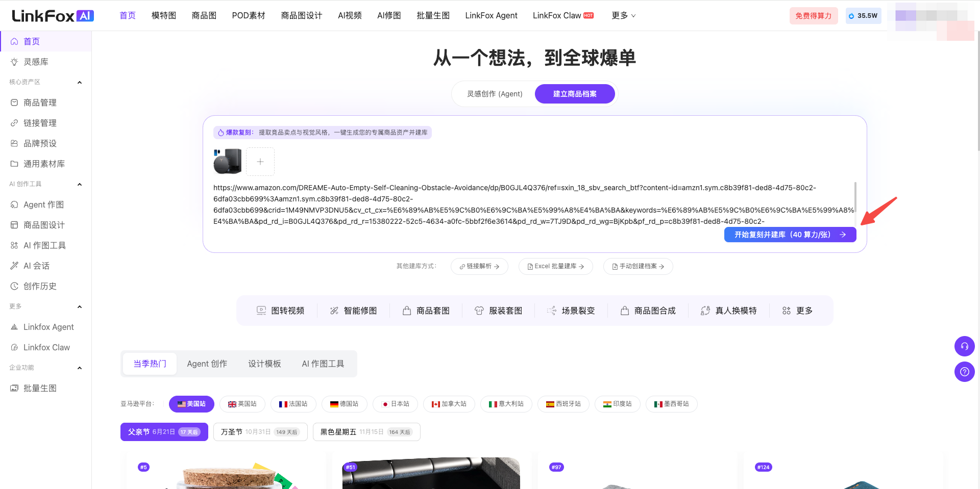Viewport: 980px width, 489px height.
Task: Select the 英国站 Amazon site
Action: (x=242, y=404)
